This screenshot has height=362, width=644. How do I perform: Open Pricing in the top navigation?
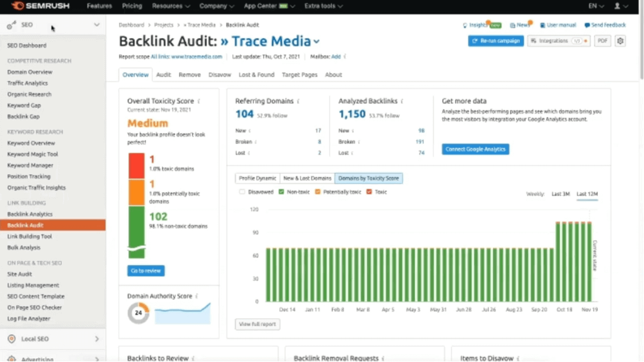tap(132, 6)
